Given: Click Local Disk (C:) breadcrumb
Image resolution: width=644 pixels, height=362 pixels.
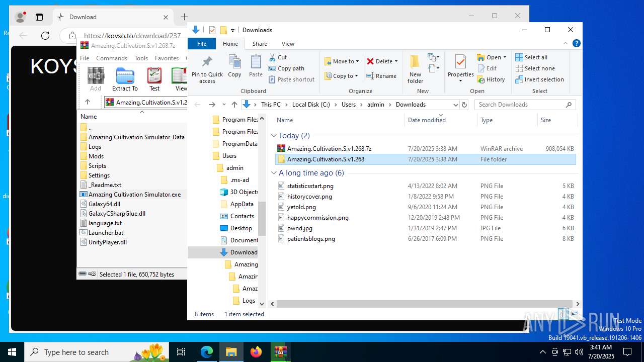Looking at the screenshot, I should point(311,105).
